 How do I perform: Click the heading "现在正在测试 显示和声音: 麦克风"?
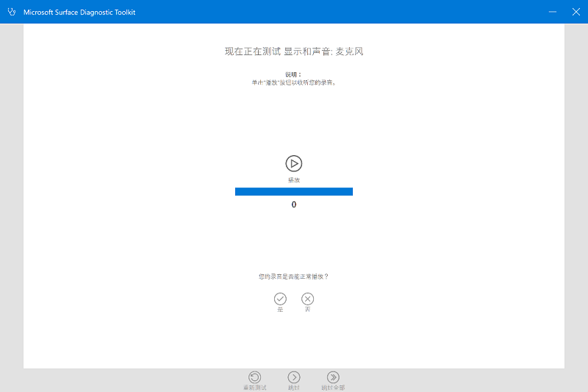click(x=293, y=51)
